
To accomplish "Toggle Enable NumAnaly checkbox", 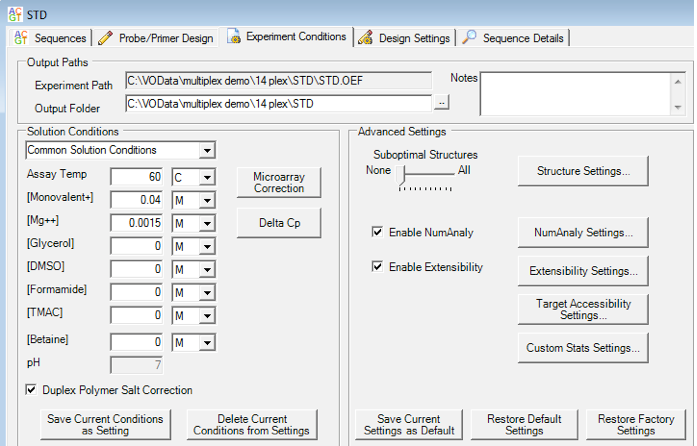I will click(377, 232).
